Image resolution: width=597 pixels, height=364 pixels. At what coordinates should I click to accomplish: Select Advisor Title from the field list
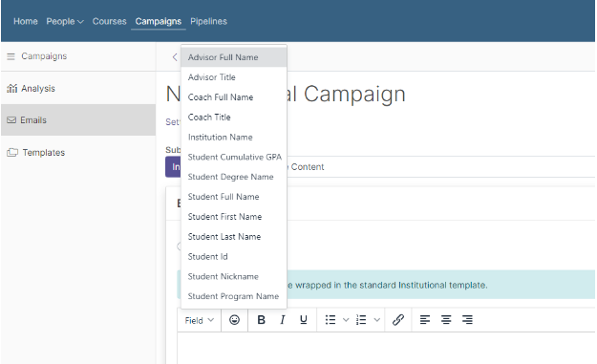(x=234, y=77)
